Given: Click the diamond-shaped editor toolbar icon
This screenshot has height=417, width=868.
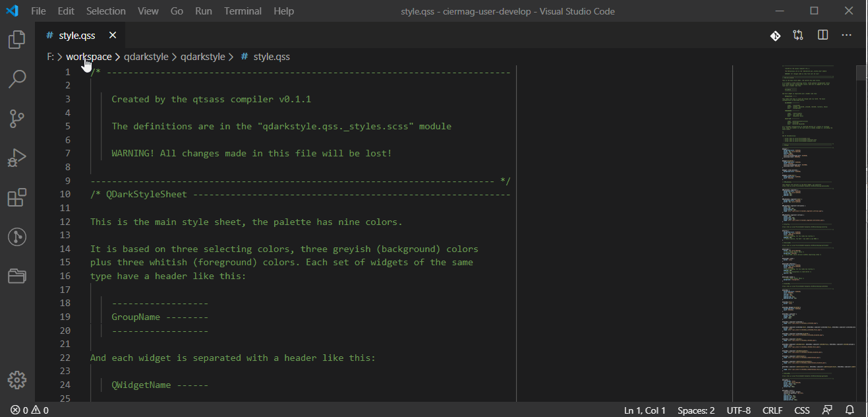Looking at the screenshot, I should (774, 34).
